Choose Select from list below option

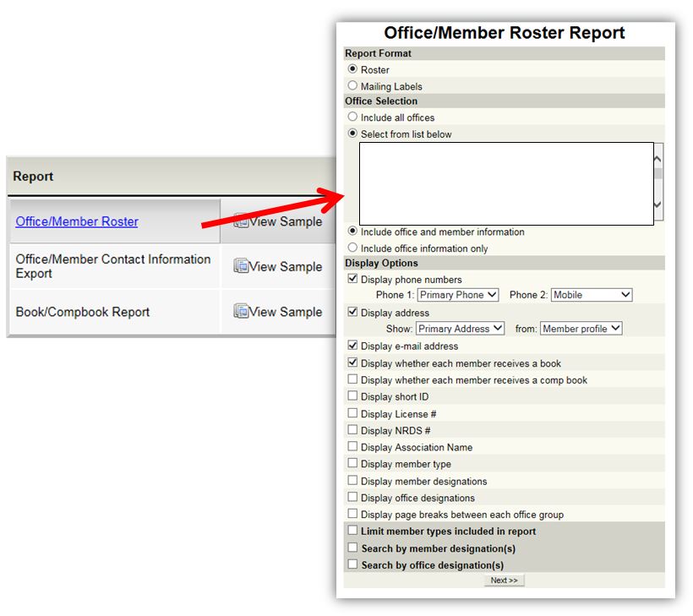(x=352, y=133)
